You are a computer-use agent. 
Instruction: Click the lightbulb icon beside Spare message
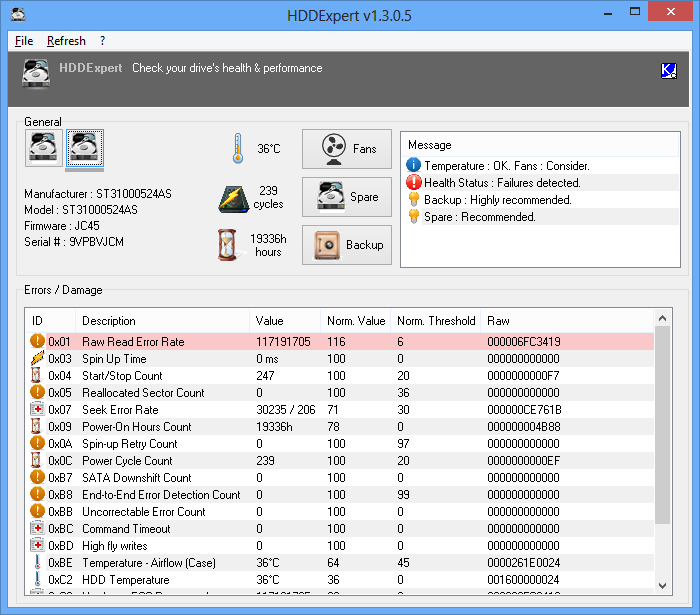tap(413, 216)
